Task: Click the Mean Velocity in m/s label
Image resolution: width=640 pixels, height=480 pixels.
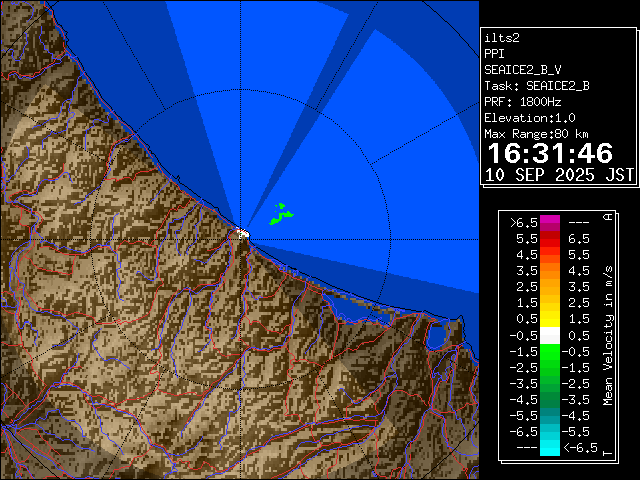Action: pyautogui.click(x=607, y=334)
